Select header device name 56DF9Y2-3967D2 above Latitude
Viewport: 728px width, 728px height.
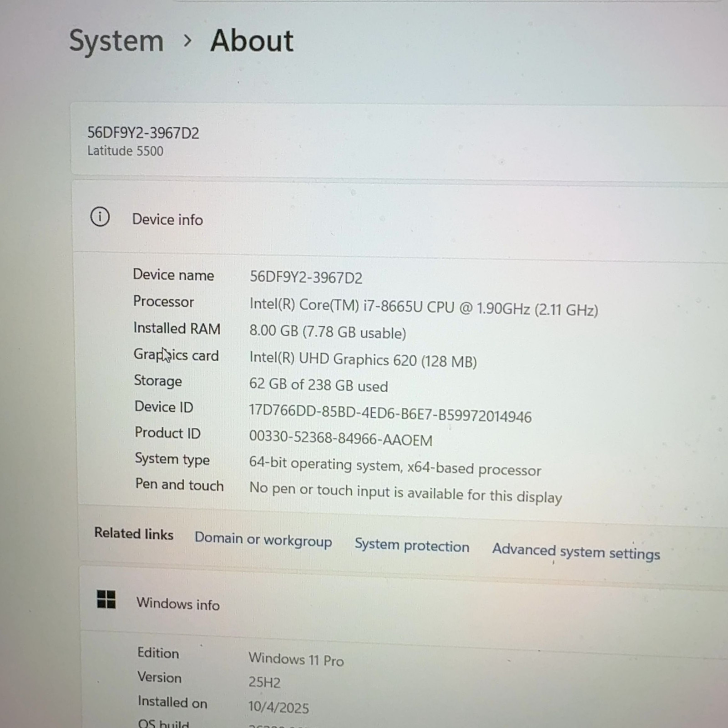point(143,133)
